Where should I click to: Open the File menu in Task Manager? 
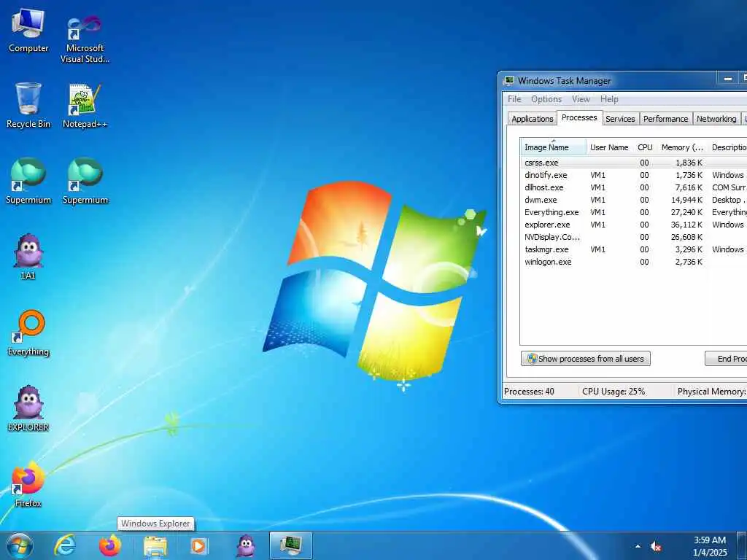[x=514, y=99]
